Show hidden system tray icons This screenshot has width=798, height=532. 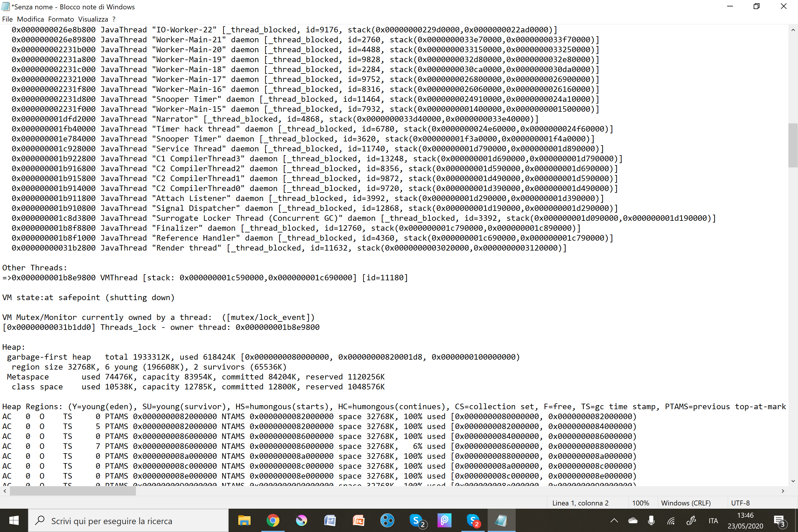point(614,520)
